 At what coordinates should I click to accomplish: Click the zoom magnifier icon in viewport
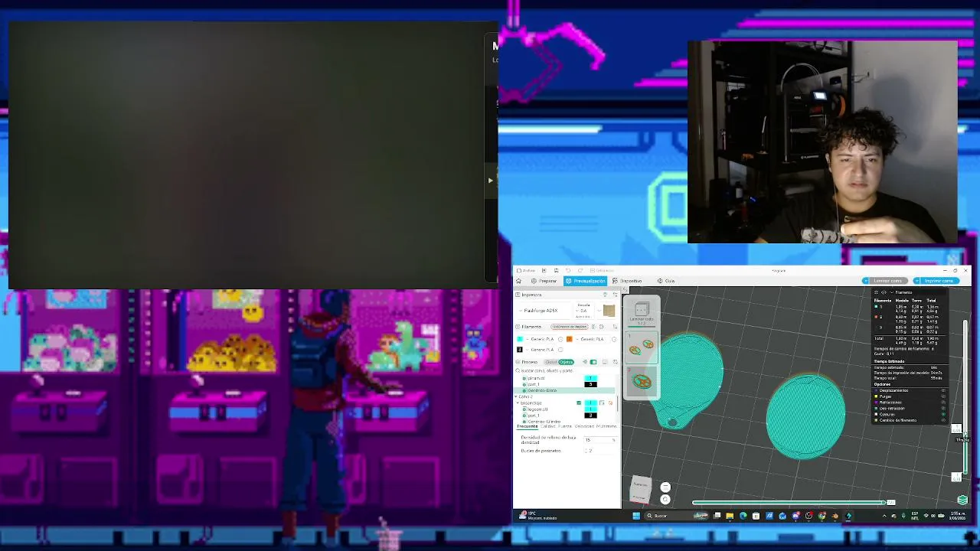pos(665,499)
